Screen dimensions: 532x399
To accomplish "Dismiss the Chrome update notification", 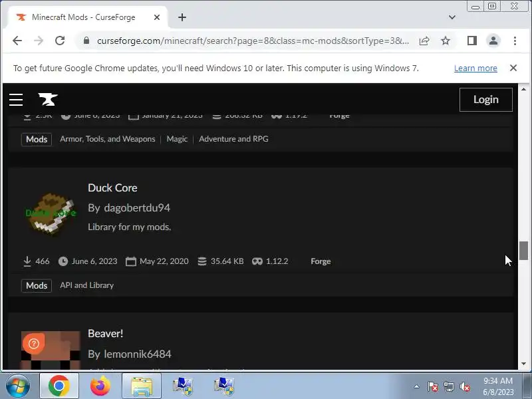I will point(513,68).
